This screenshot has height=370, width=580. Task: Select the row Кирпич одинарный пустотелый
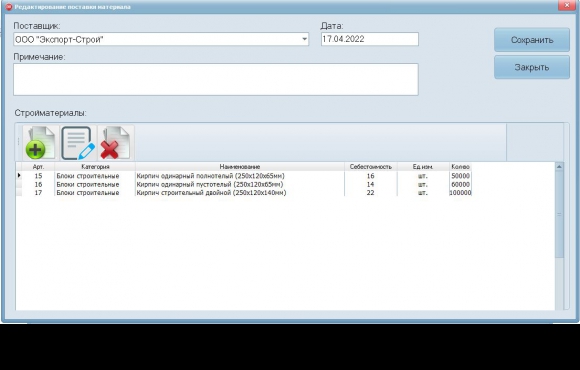[244, 184]
